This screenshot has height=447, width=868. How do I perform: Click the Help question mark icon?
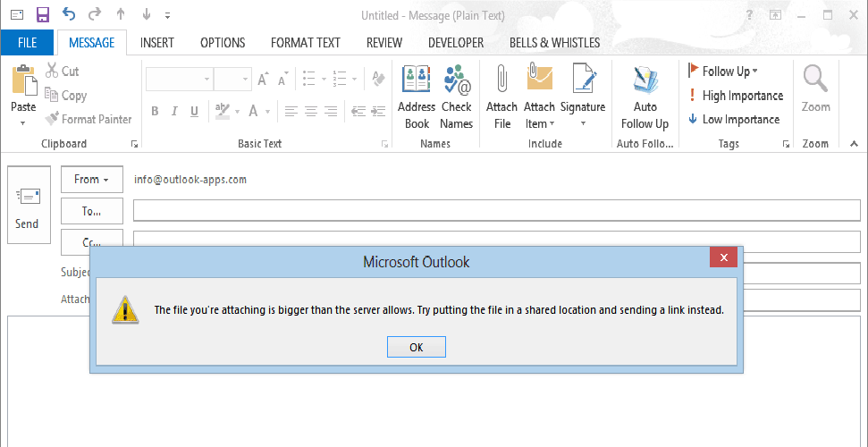[x=749, y=15]
